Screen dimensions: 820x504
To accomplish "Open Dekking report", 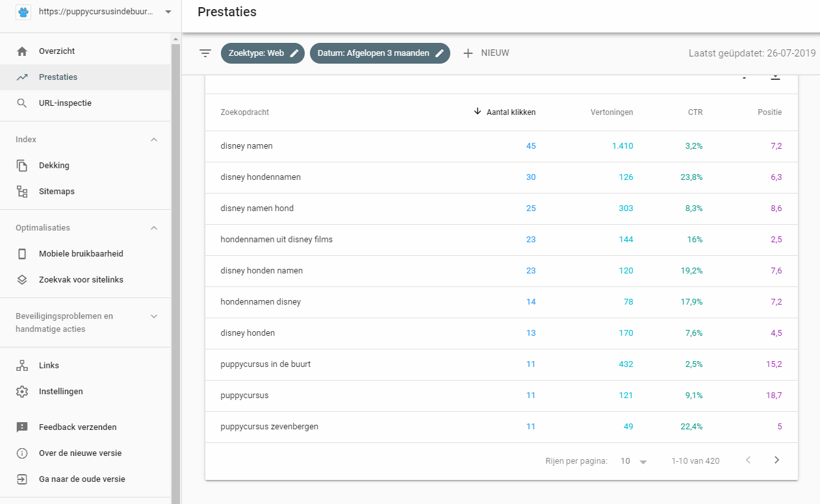I will click(x=85, y=166).
